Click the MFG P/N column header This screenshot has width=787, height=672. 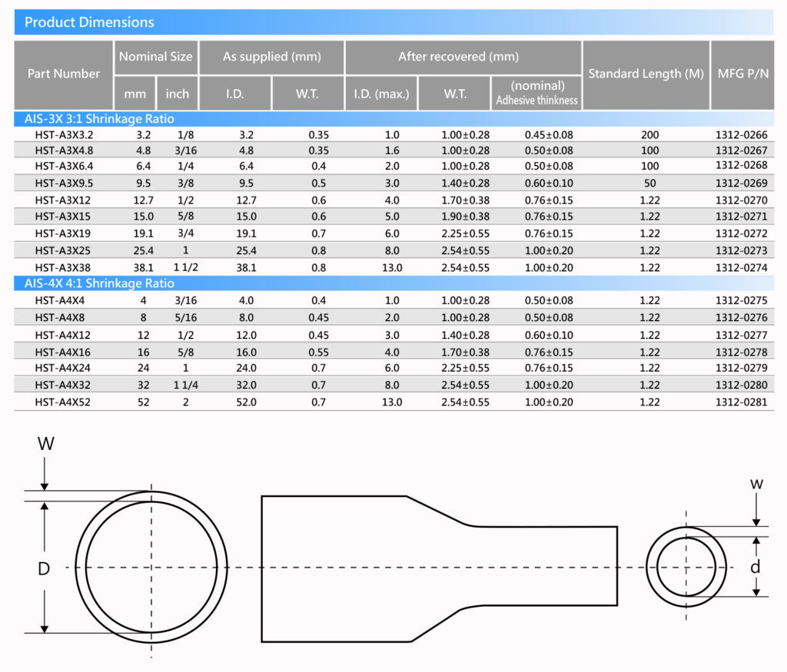pos(741,74)
